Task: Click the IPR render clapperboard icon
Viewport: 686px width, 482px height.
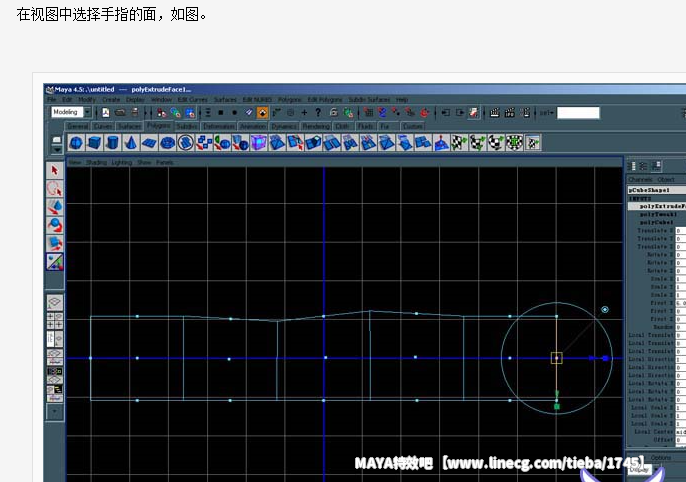Action: (510, 113)
